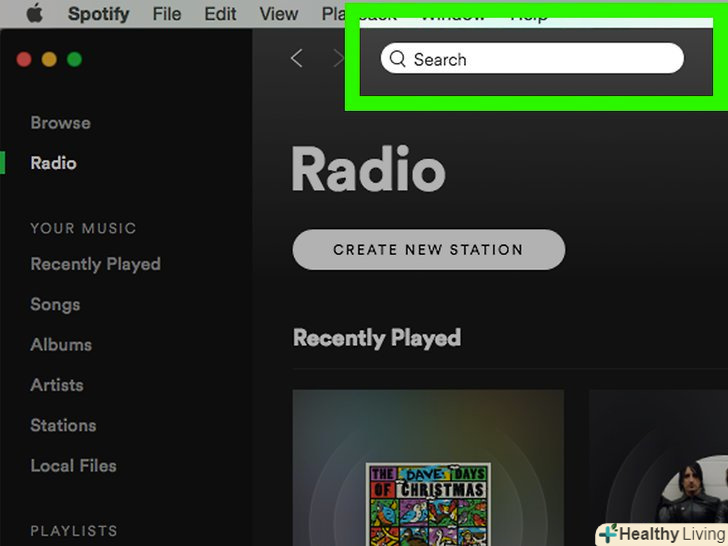
Task: Click the yellow minimize window button
Action: pyautogui.click(x=49, y=59)
